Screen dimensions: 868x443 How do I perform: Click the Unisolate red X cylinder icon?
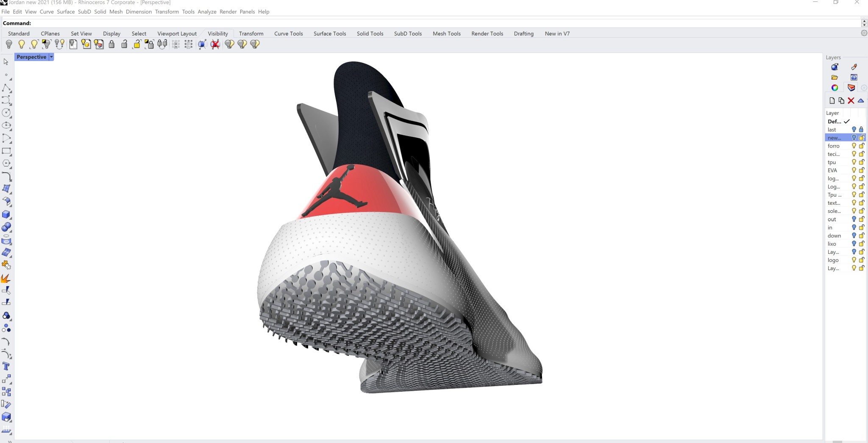[x=215, y=44]
